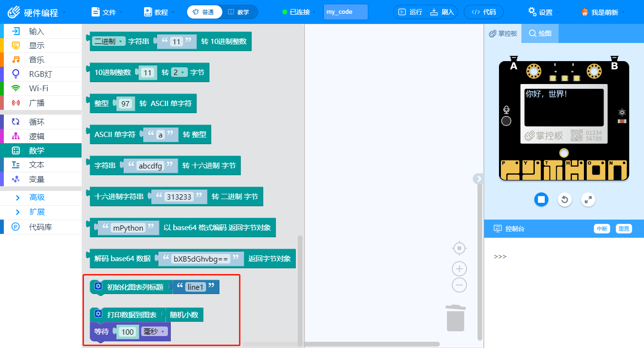The width and height of the screenshot is (644, 348).
Task: Collapse the right panel with the arrow
Action: [x=479, y=179]
